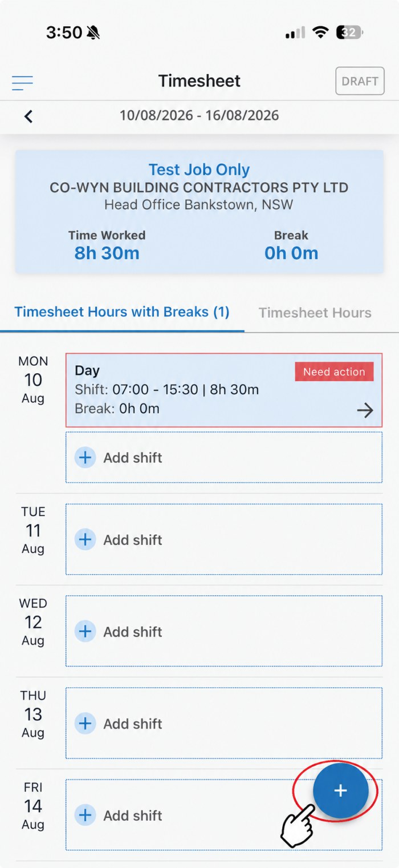Select Timesheet Hours with Breaks tab
399x868 pixels.
(x=122, y=312)
